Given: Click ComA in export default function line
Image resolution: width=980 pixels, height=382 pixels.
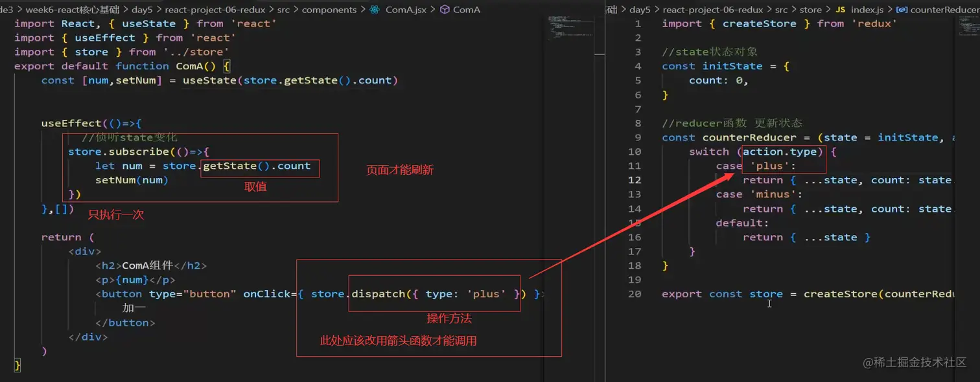Looking at the screenshot, I should tap(189, 66).
